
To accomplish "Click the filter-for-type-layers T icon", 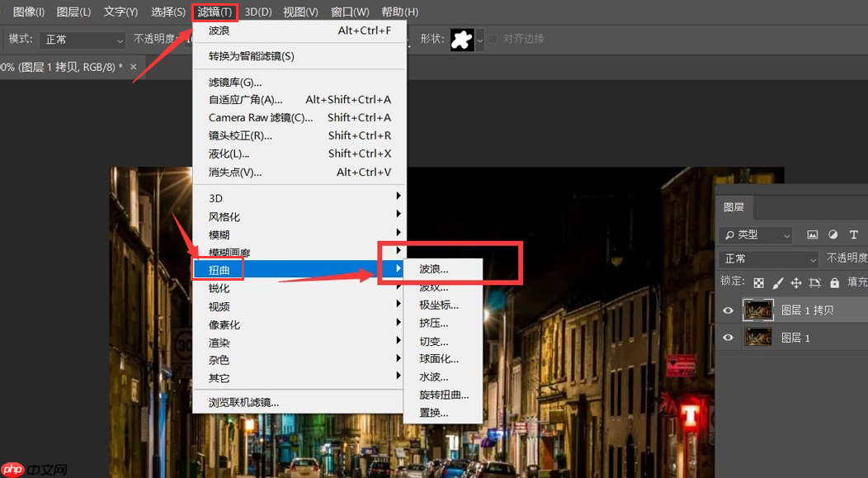I will tap(854, 235).
